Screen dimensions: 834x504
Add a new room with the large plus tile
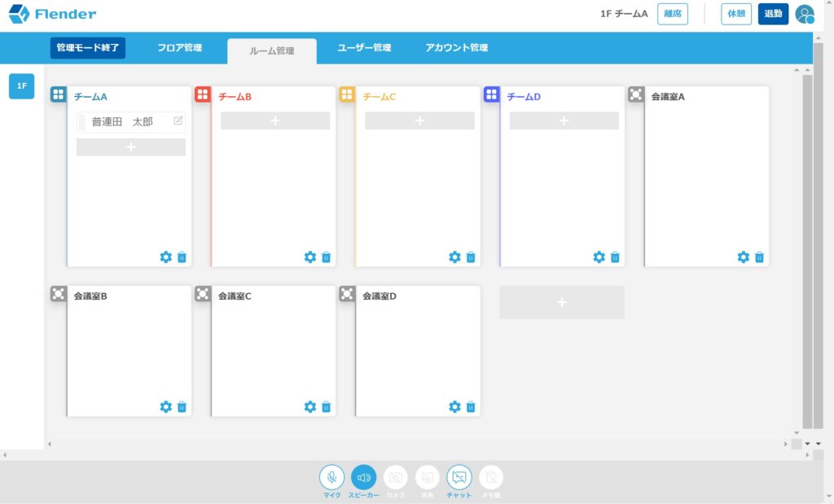coord(561,302)
